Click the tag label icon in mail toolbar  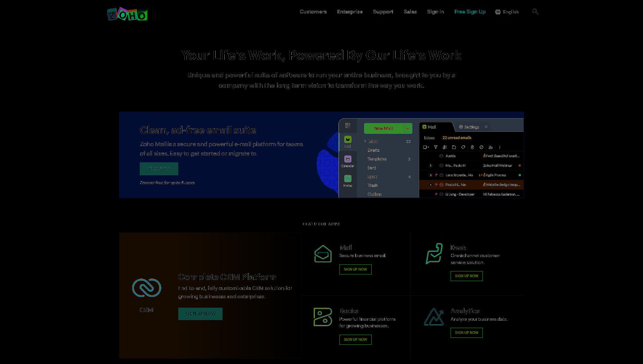coord(463,147)
